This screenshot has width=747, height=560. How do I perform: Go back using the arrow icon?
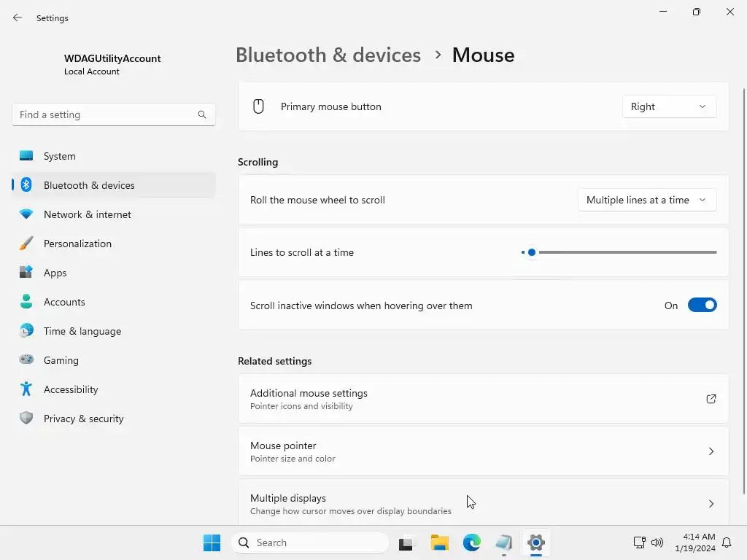click(18, 17)
